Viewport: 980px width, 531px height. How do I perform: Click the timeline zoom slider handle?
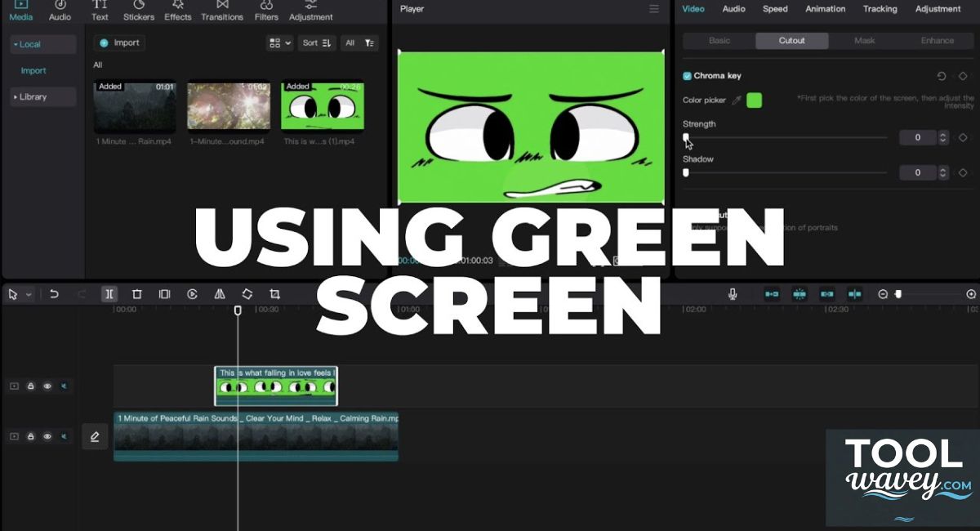[x=898, y=294]
